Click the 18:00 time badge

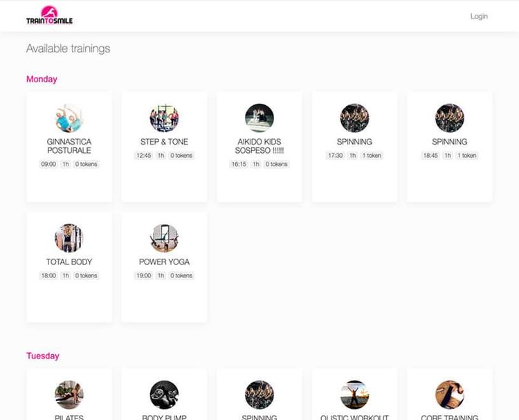point(48,275)
